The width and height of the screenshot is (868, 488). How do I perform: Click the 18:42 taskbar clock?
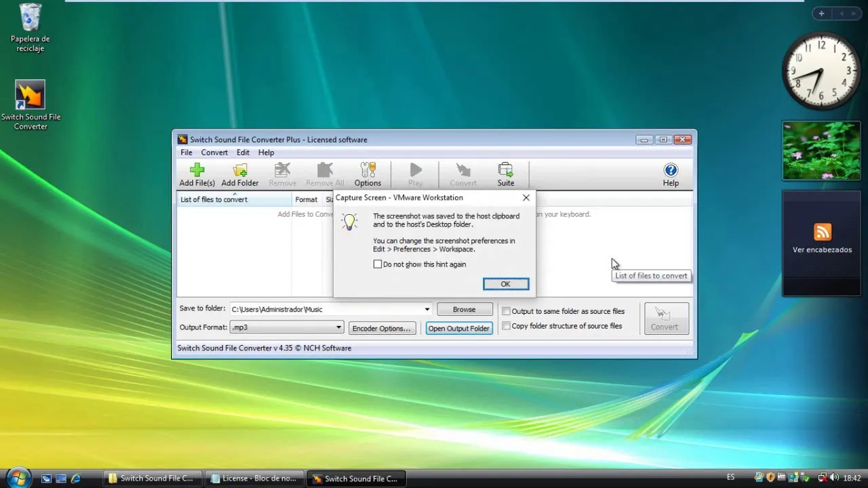(853, 478)
